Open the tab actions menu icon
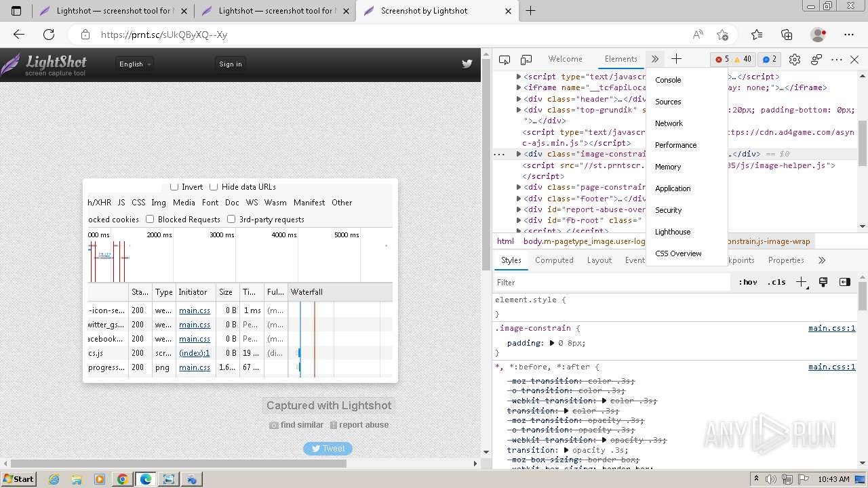868x488 pixels. pos(16,11)
